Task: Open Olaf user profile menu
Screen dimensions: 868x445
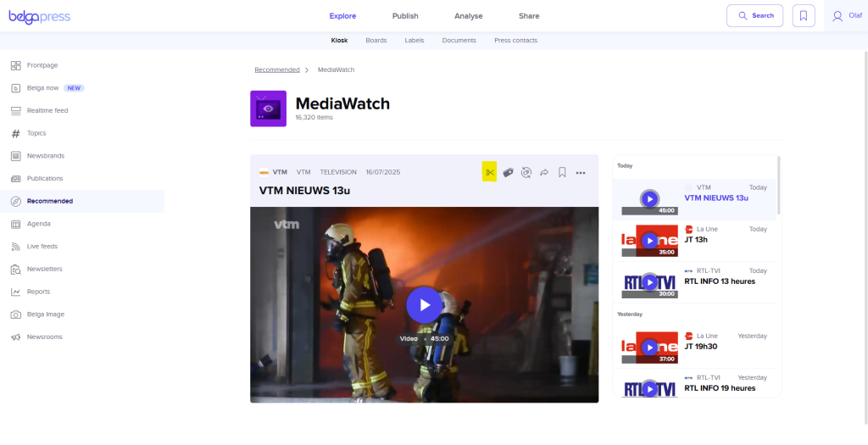Action: click(848, 16)
